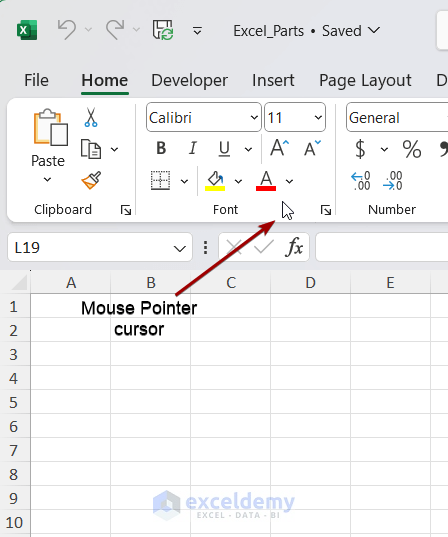
Task: Open the Page Layout tab
Action: click(365, 81)
